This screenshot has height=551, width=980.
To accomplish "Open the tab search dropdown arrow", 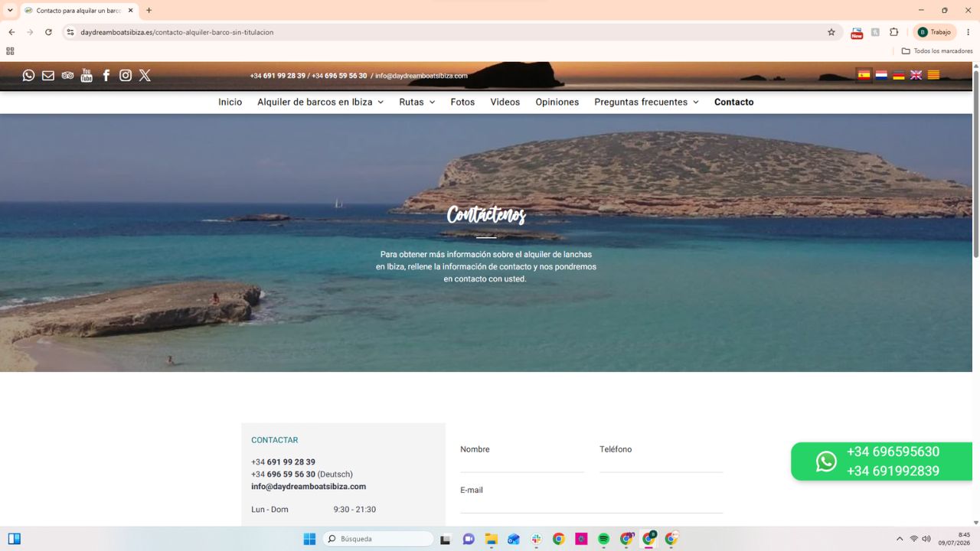I will pos(10,10).
